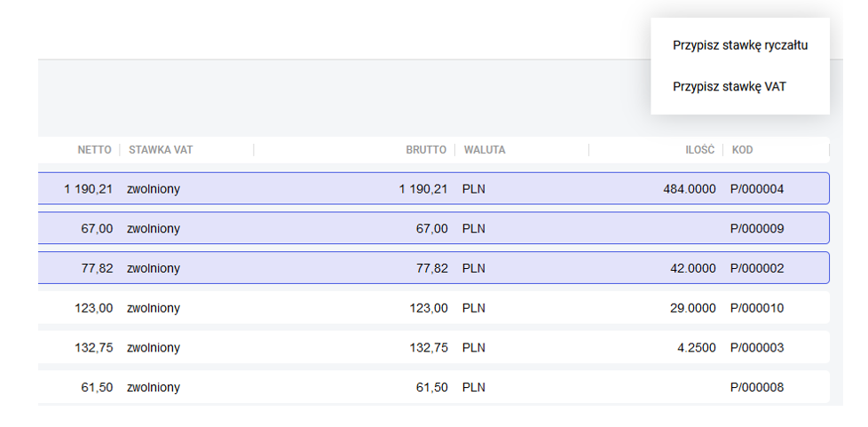This screenshot has height=427, width=868.
Task: Click the brutto amount 61,50 cell
Action: tap(431, 387)
